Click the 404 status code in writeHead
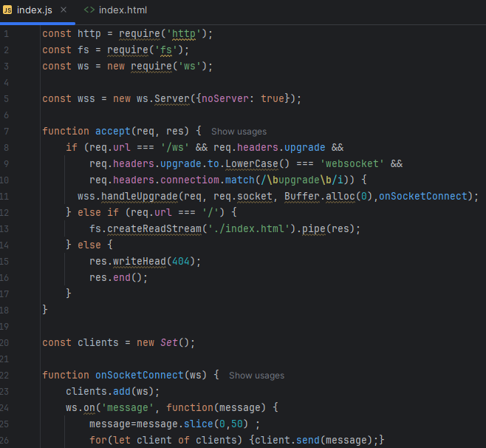This screenshot has width=486, height=448. pyautogui.click(x=180, y=261)
